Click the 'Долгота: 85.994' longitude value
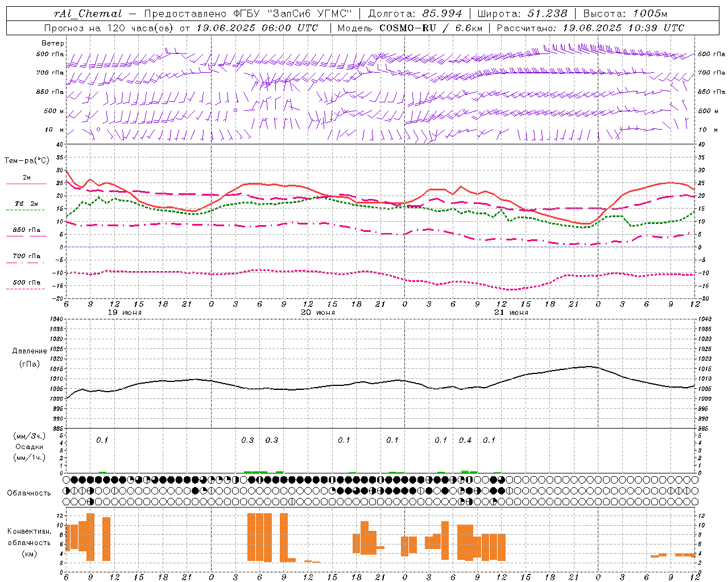 (415, 14)
